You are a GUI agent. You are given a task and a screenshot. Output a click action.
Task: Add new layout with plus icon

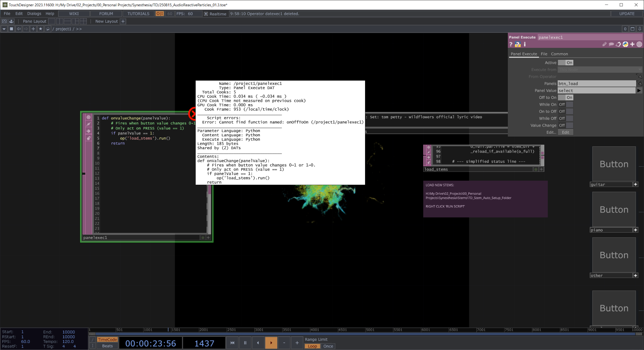(x=123, y=21)
